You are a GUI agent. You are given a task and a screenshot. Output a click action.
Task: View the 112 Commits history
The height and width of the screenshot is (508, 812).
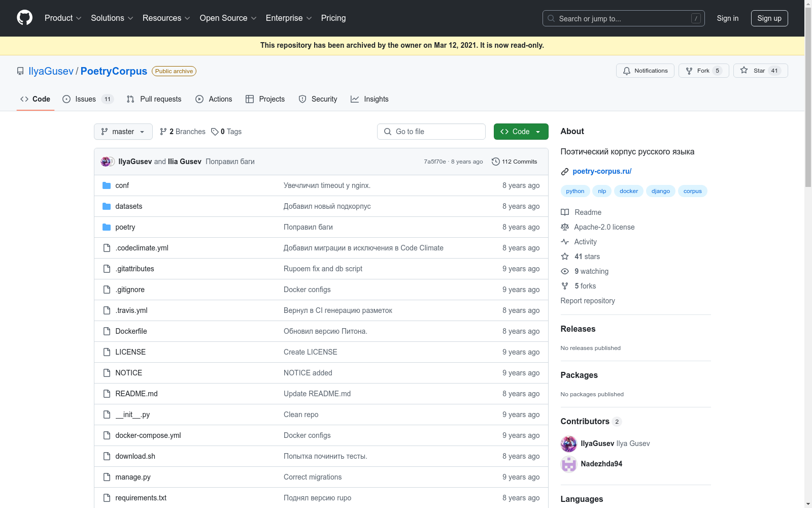point(515,162)
